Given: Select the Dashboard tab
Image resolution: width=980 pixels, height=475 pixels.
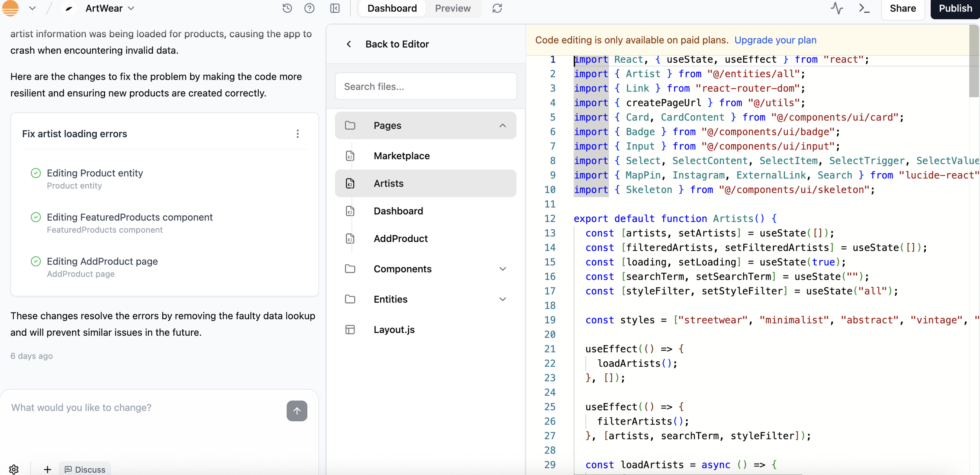Looking at the screenshot, I should click(392, 8).
